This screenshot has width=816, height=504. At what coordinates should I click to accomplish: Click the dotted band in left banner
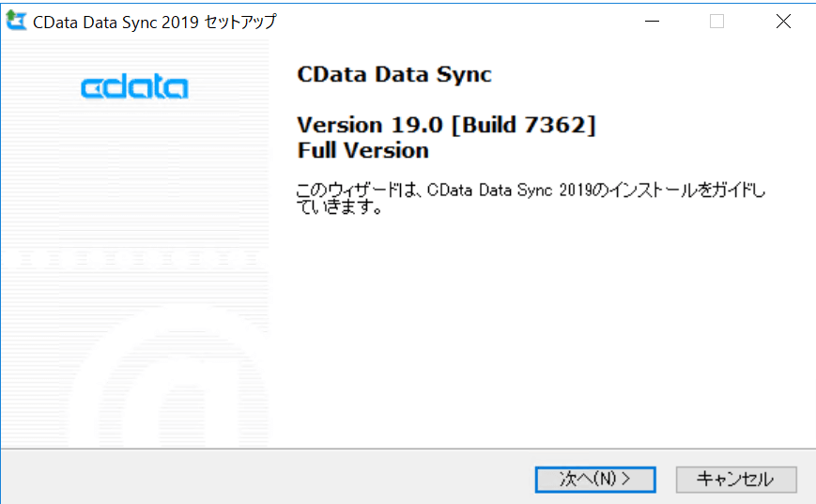click(x=134, y=255)
